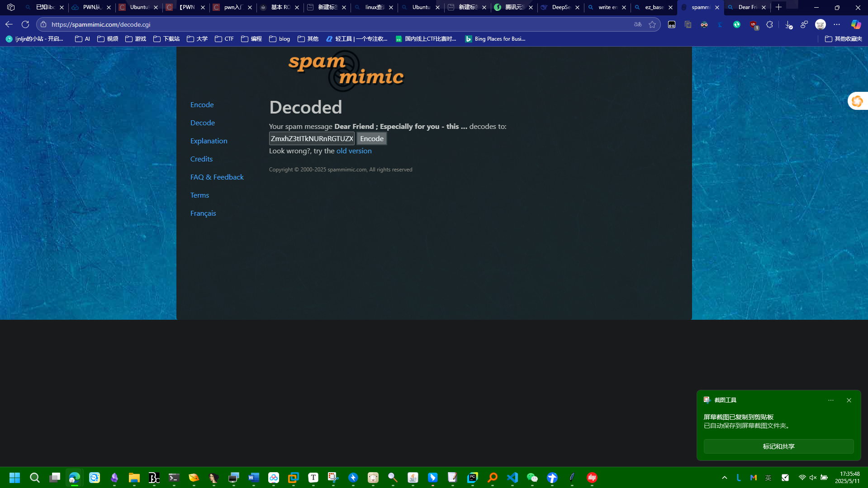
Task: Open the translate/read aloud icon in address bar
Action: point(638,24)
